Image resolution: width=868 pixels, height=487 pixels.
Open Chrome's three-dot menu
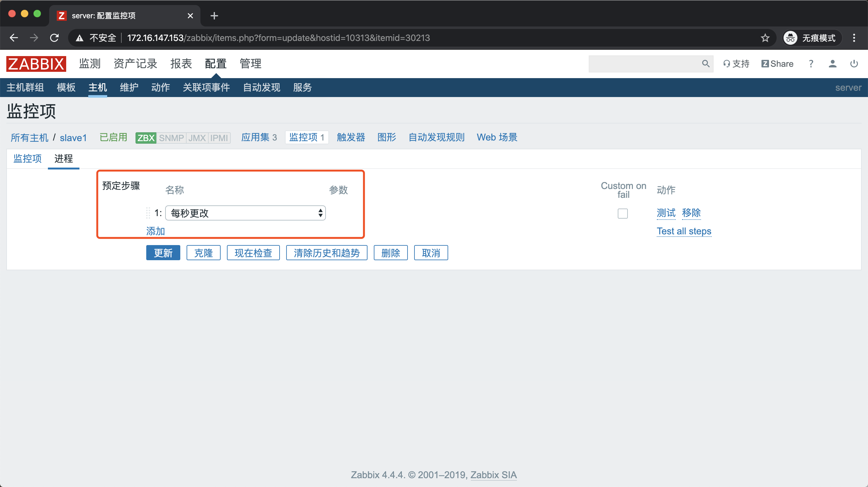[x=854, y=38]
